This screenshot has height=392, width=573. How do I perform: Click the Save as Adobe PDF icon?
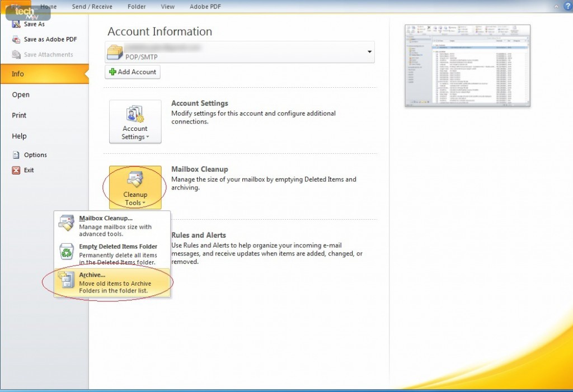pyautogui.click(x=16, y=40)
